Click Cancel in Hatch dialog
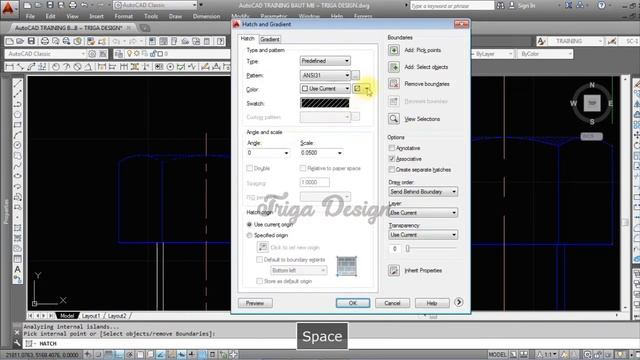This screenshot has width=640, height=360. [392, 303]
